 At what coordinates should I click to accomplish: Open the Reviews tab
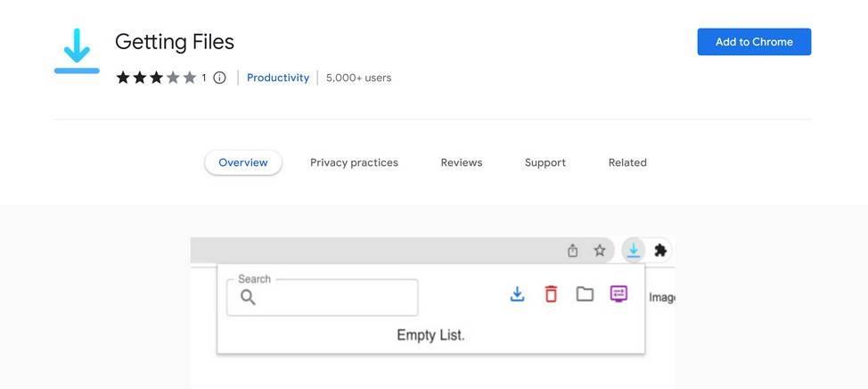[x=462, y=162]
